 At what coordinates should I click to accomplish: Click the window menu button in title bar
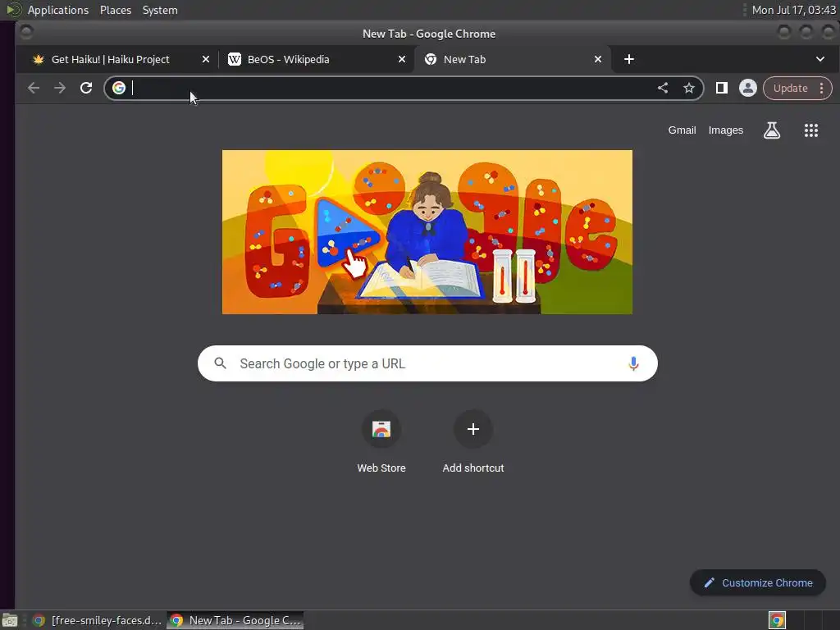point(25,33)
